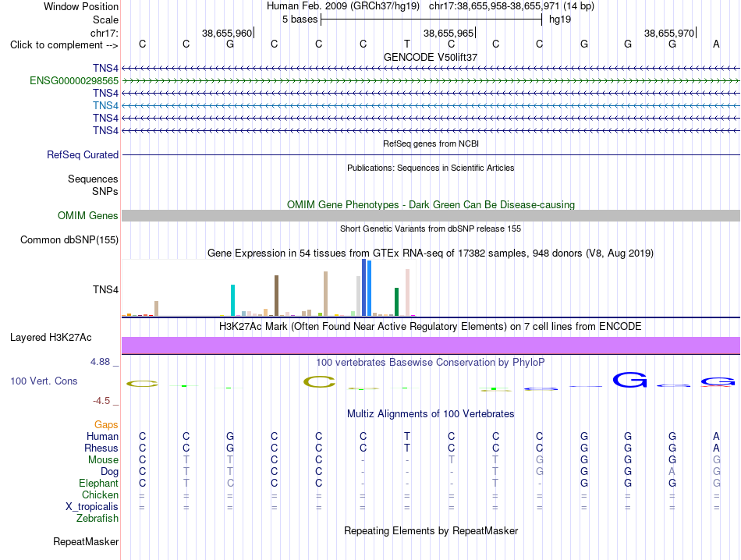Click the RepeatMasker track label
The height and width of the screenshot is (560, 741).
[x=86, y=541]
